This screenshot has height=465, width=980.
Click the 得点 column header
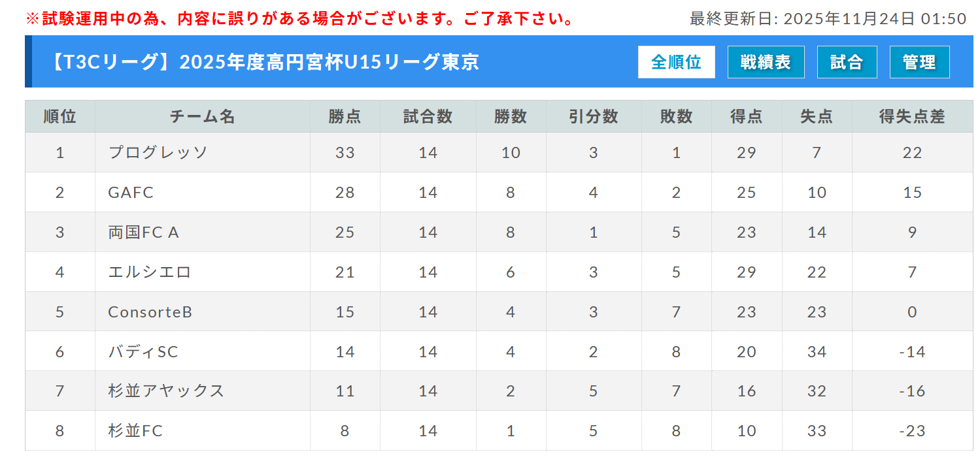click(x=746, y=117)
